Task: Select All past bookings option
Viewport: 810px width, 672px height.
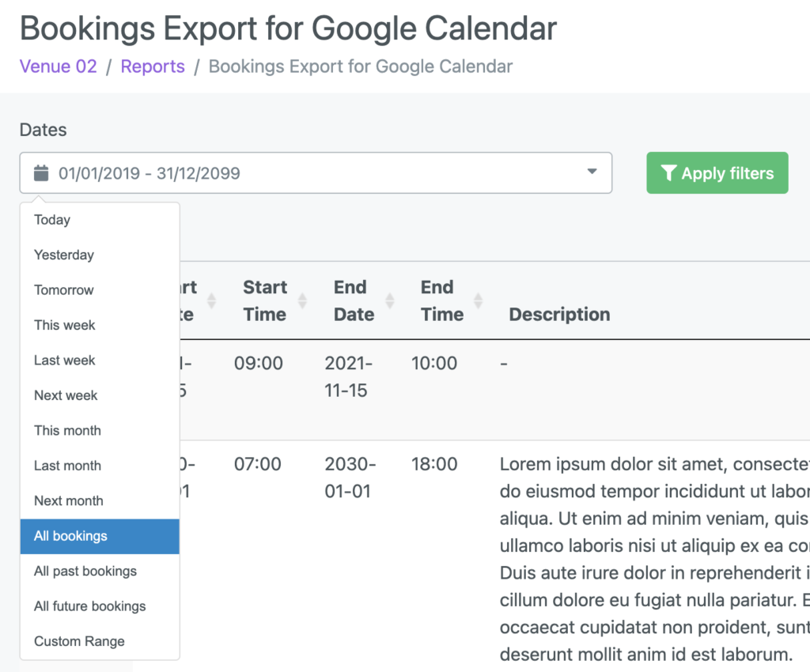Action: coord(100,572)
